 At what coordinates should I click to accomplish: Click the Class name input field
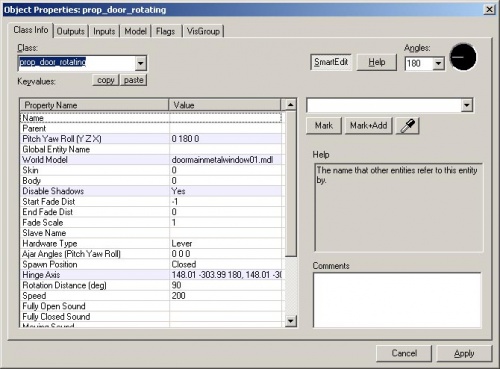(x=77, y=63)
